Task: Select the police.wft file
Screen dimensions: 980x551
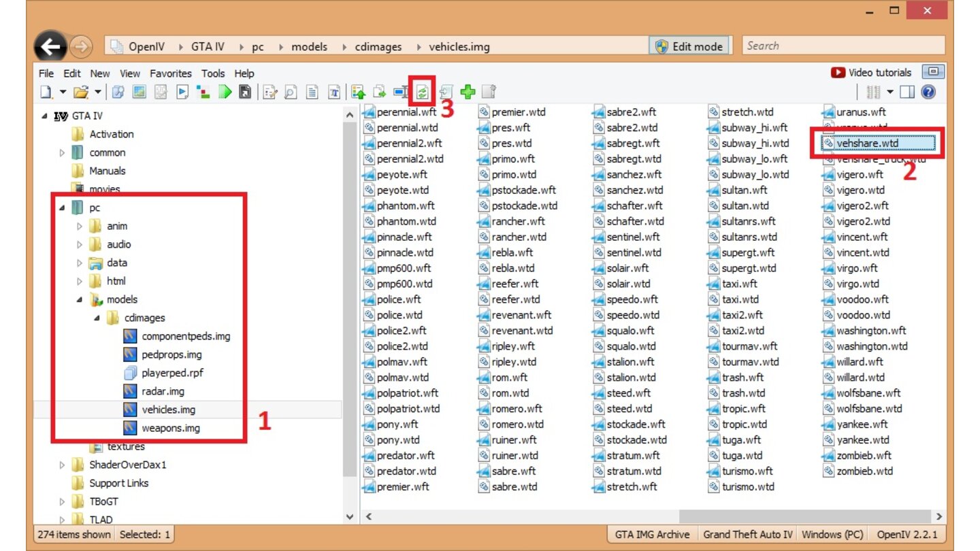Action: pyautogui.click(x=399, y=300)
